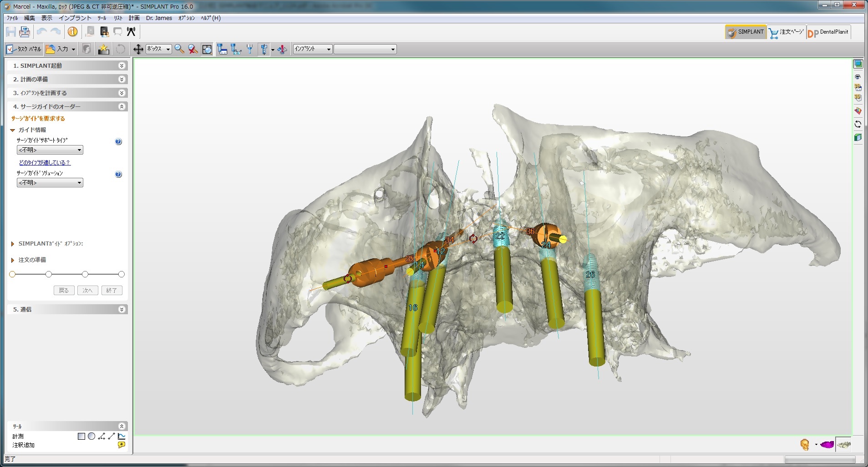The image size is (868, 467).
Task: Open the 表示 menu
Action: tap(47, 18)
